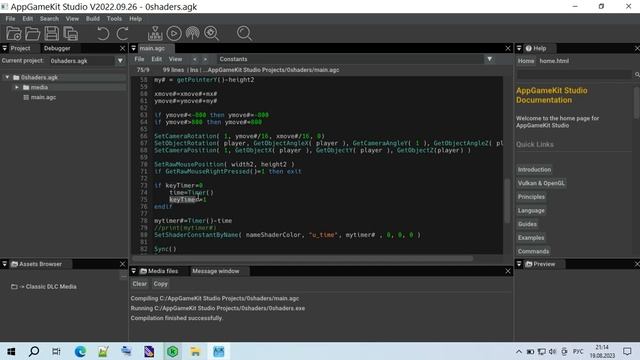640x360 pixels.
Task: Open the Principles help link
Action: pos(531,197)
